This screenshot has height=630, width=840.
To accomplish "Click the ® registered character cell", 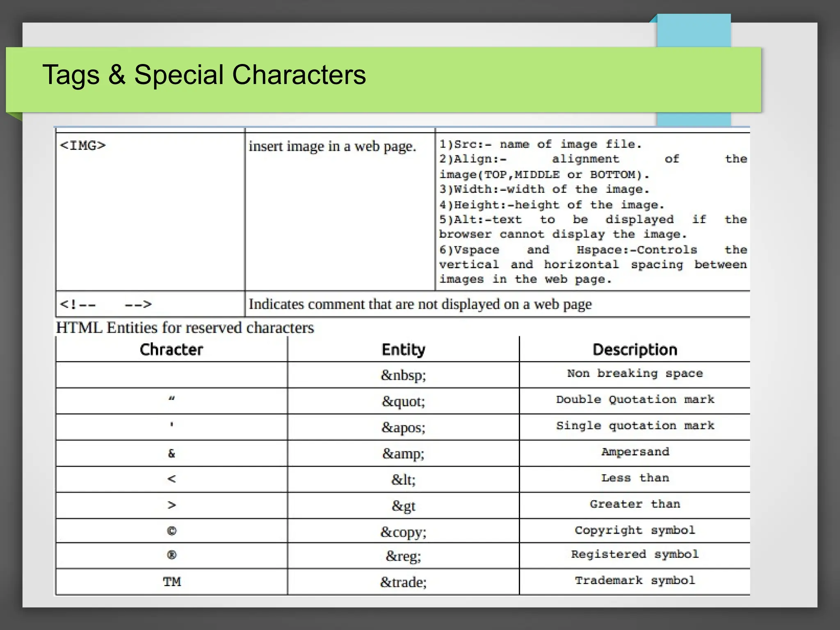I will (171, 555).
